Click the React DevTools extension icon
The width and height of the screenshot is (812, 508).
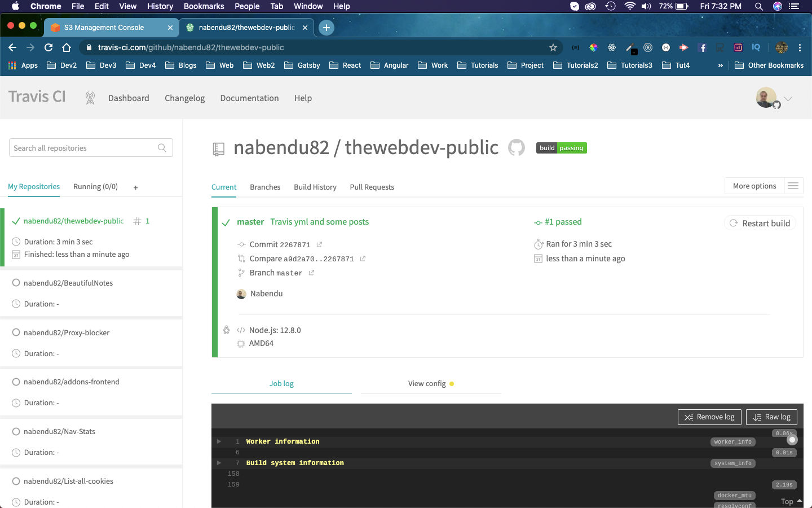(x=612, y=47)
